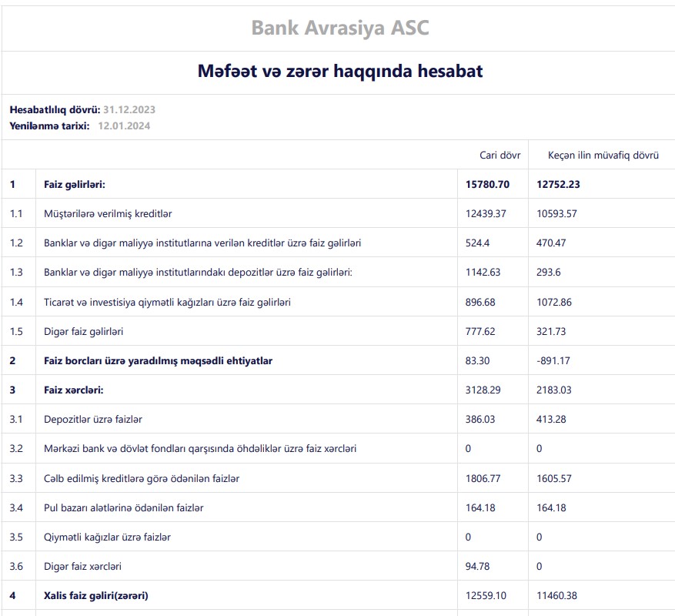Click the Digər faiz gəlirləri row label
This screenshot has width=675, height=616.
[x=83, y=331]
